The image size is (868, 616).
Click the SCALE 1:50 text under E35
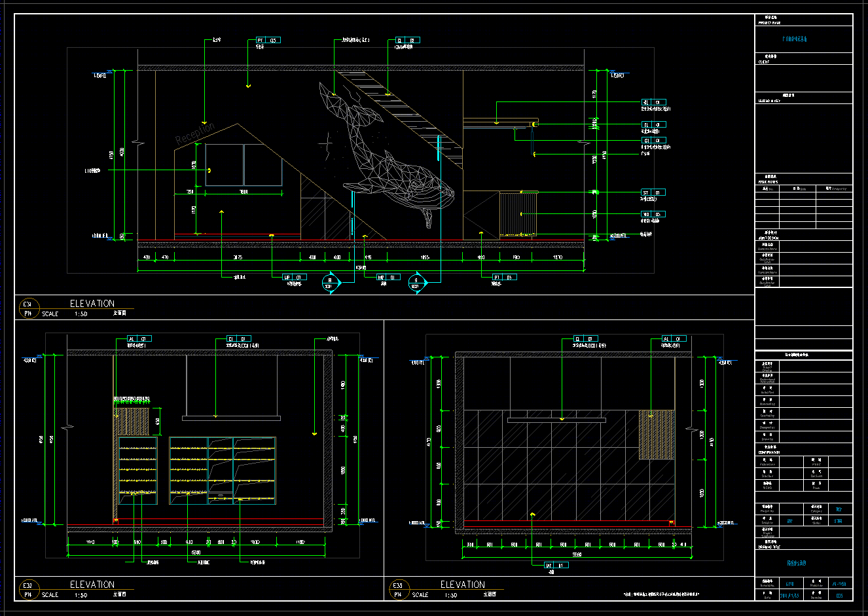(435, 595)
